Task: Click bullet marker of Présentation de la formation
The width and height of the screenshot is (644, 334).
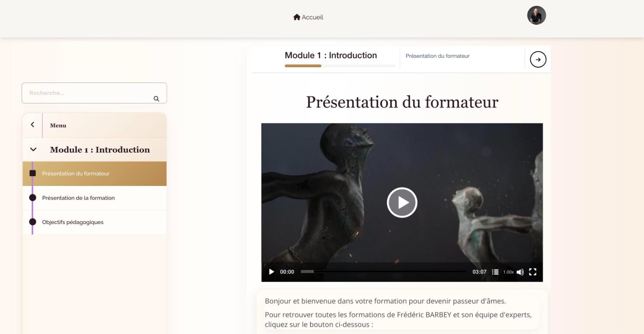Action: coord(33,197)
